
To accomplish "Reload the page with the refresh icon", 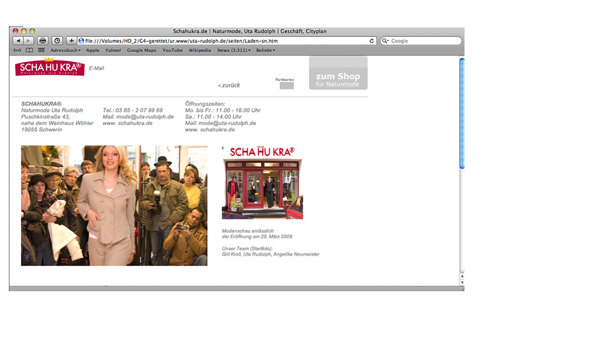I will [372, 41].
